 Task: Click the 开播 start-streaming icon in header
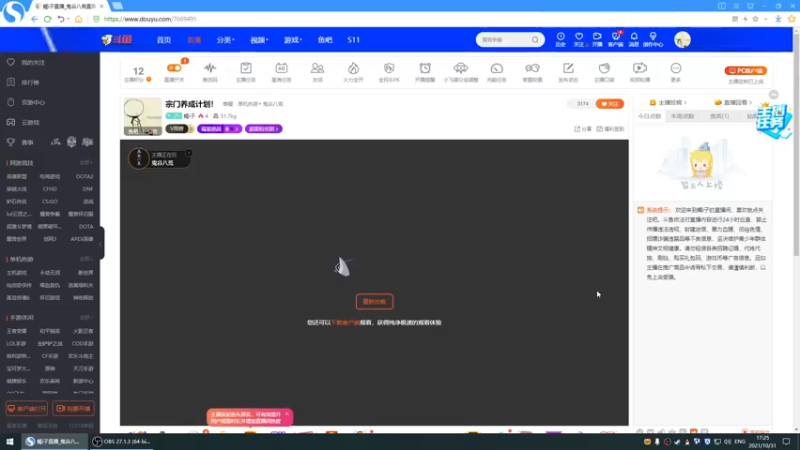click(x=597, y=39)
